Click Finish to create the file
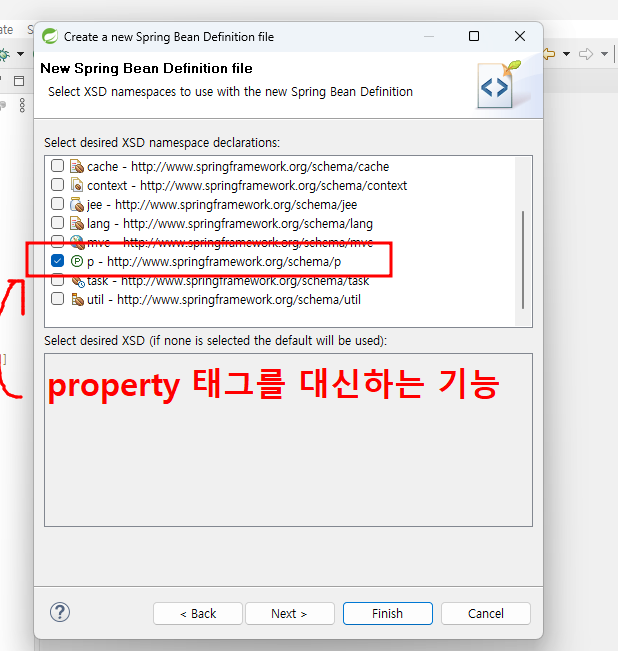618x651 pixels. click(x=388, y=614)
